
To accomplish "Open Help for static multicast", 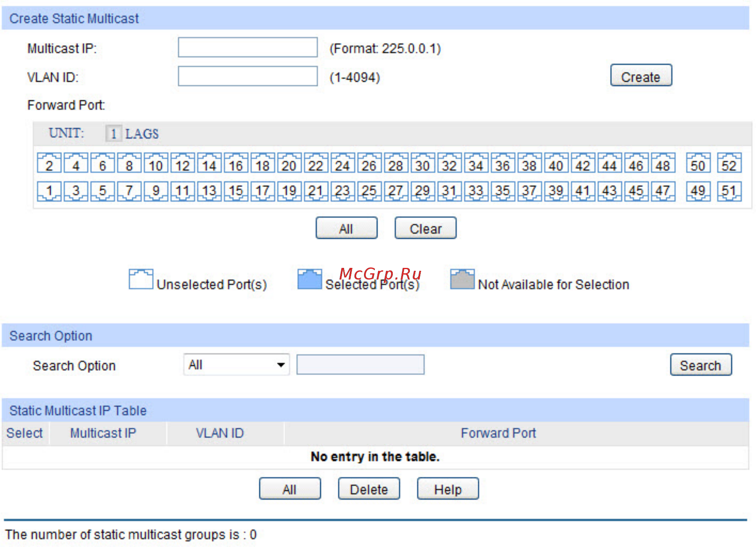I will [448, 489].
